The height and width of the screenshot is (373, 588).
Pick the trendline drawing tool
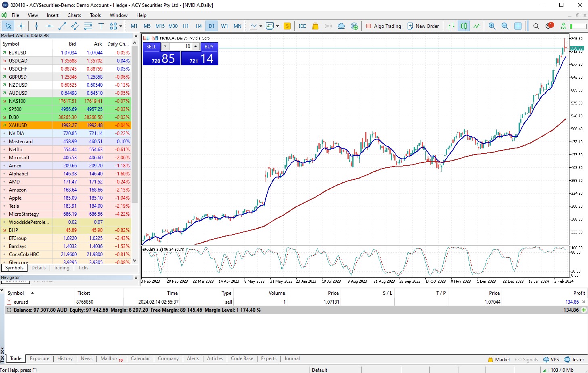[x=62, y=26]
